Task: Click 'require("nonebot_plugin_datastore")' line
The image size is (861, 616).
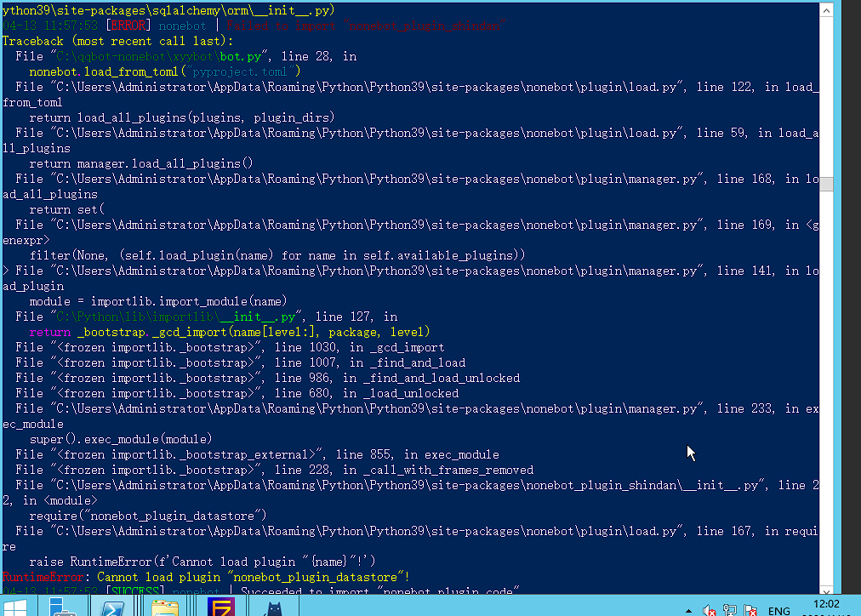Action: click(x=148, y=516)
